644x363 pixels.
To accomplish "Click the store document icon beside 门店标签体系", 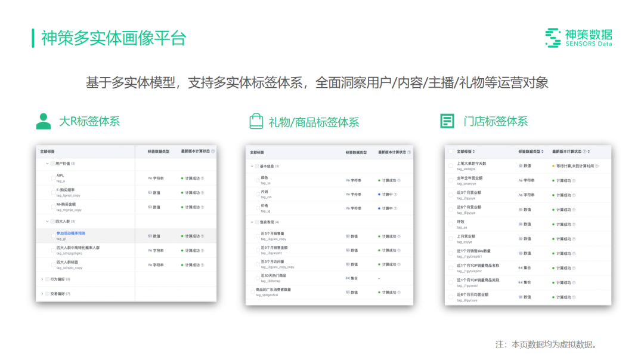I will point(447,121).
